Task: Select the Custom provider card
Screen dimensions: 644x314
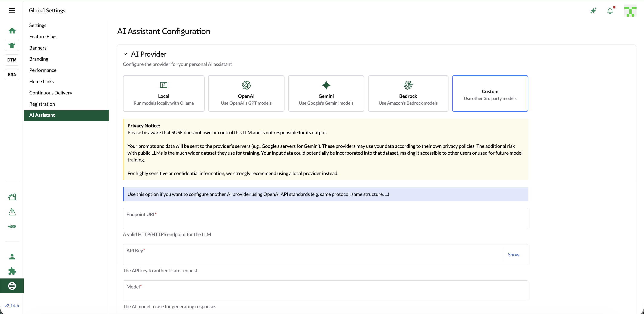Action: pyautogui.click(x=490, y=93)
